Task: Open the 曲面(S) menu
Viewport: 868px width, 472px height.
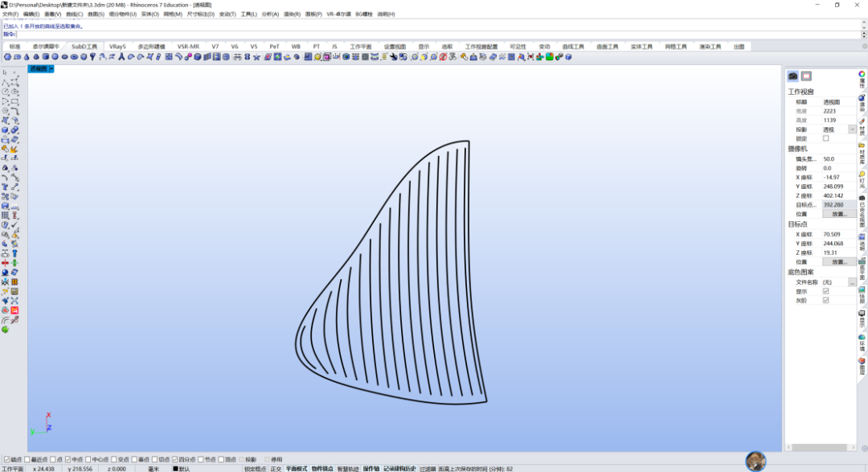Action: pos(96,14)
